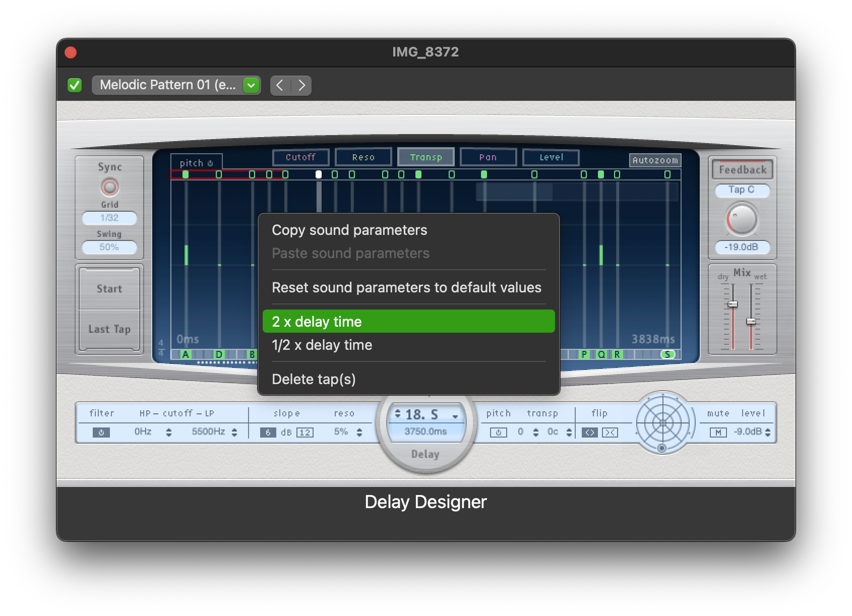
Task: Click the transp semitone 0 stepper
Action: tap(536, 432)
